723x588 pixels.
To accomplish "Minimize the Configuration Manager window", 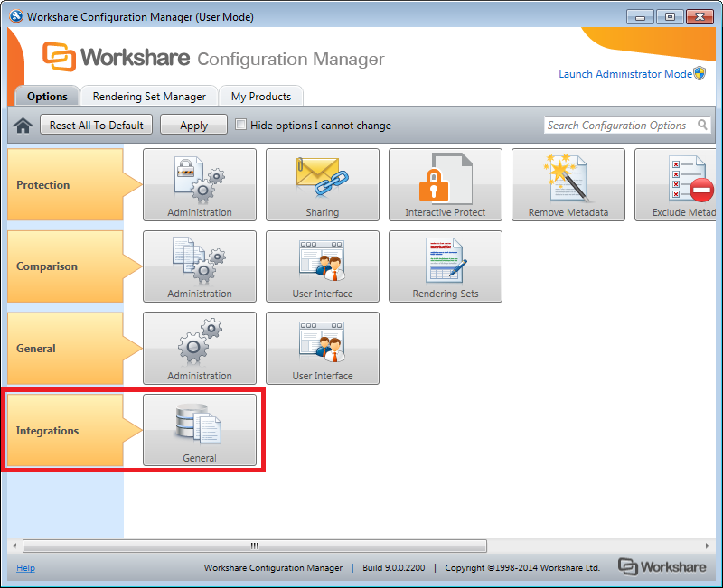I will point(640,17).
